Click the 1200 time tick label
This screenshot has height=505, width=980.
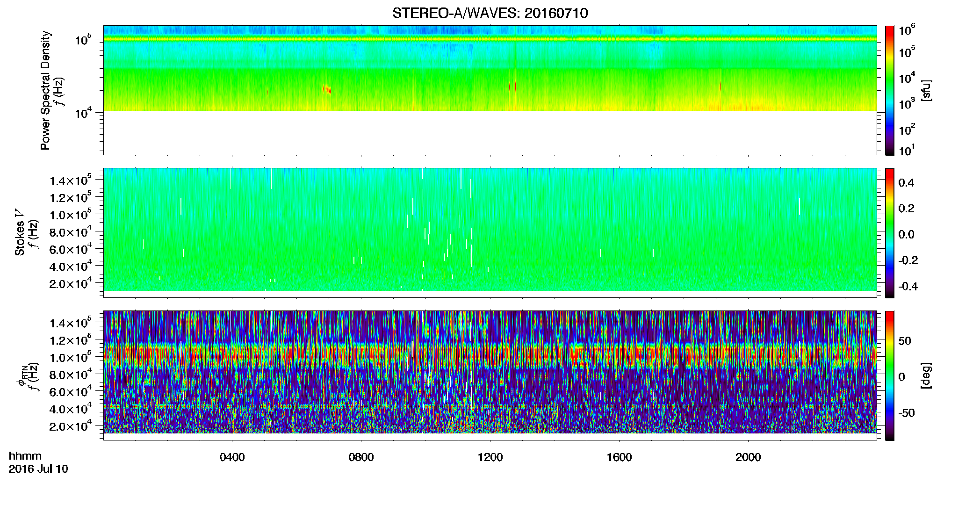490,457
